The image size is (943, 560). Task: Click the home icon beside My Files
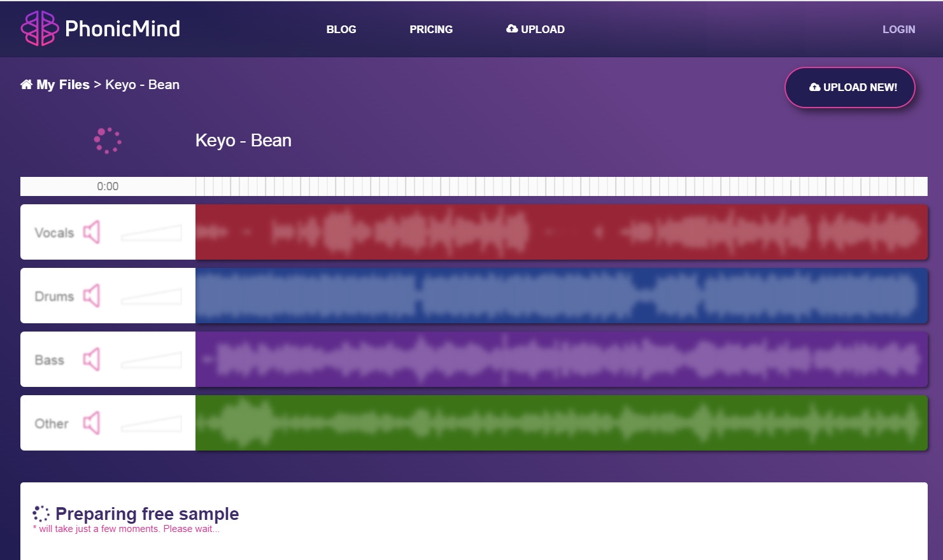(26, 85)
